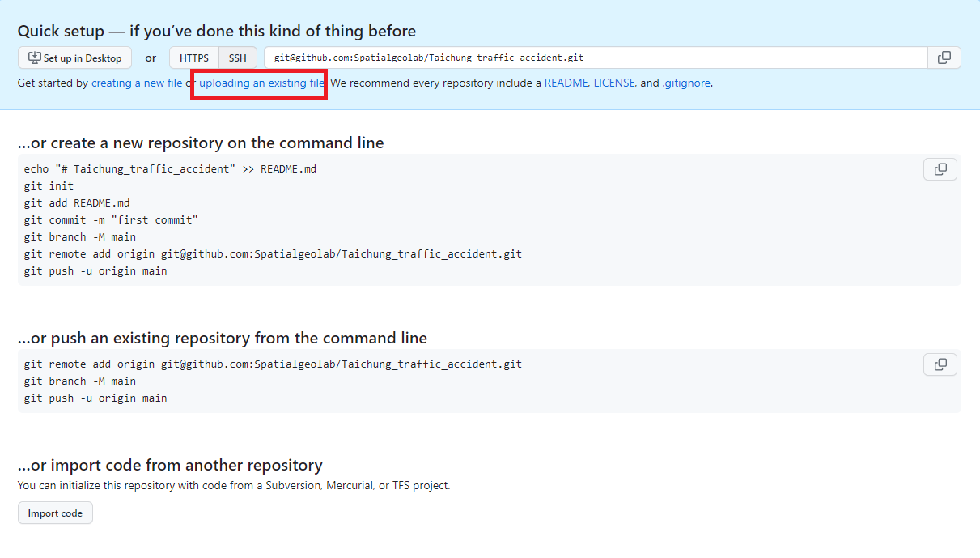The height and width of the screenshot is (558, 980).
Task: Select the SSH protocol option
Action: (x=238, y=58)
